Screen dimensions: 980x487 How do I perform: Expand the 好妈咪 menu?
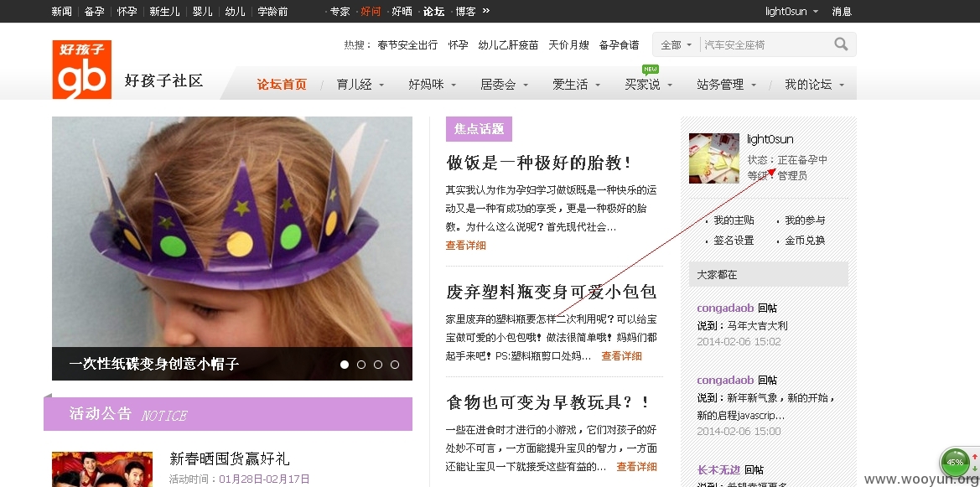432,85
